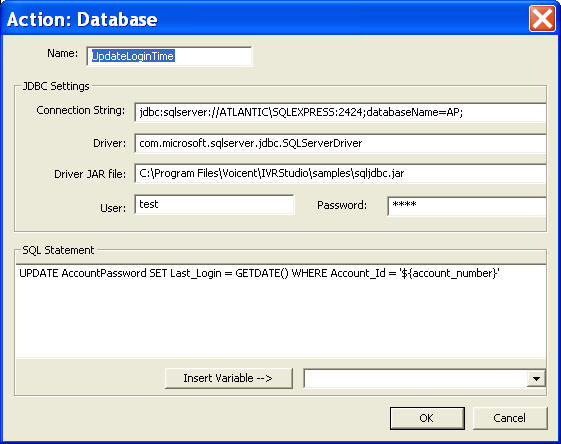Viewport: 561px width, 444px height.
Task: Click the Insert Variable --> button
Action: (x=229, y=378)
